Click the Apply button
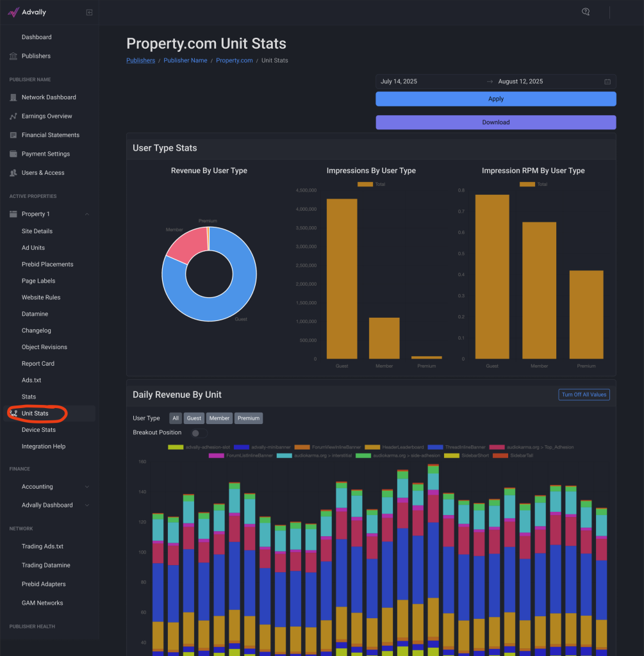Viewport: 644px width, 656px height. tap(496, 99)
